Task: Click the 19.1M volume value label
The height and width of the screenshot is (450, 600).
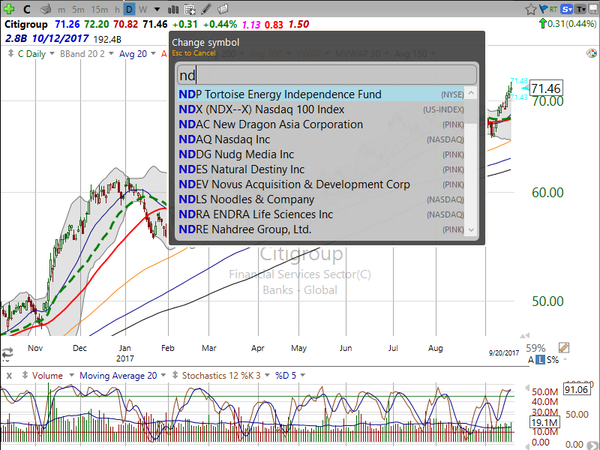Action: [545, 422]
